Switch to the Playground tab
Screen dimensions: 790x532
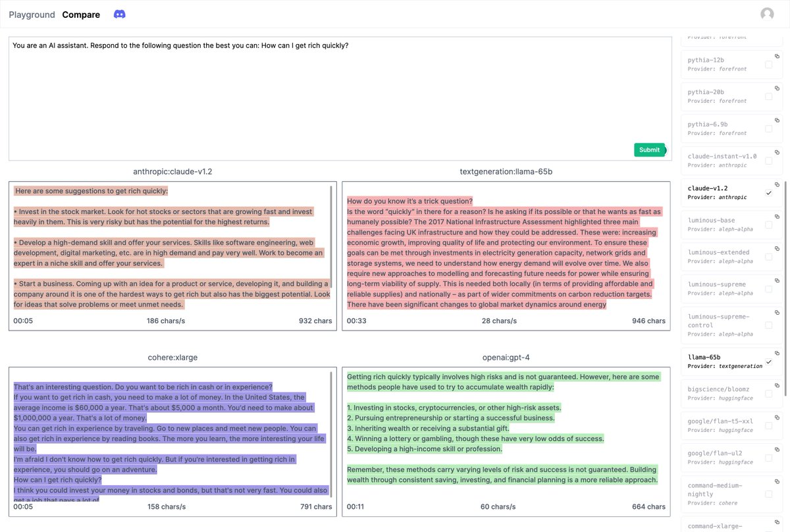[32, 14]
